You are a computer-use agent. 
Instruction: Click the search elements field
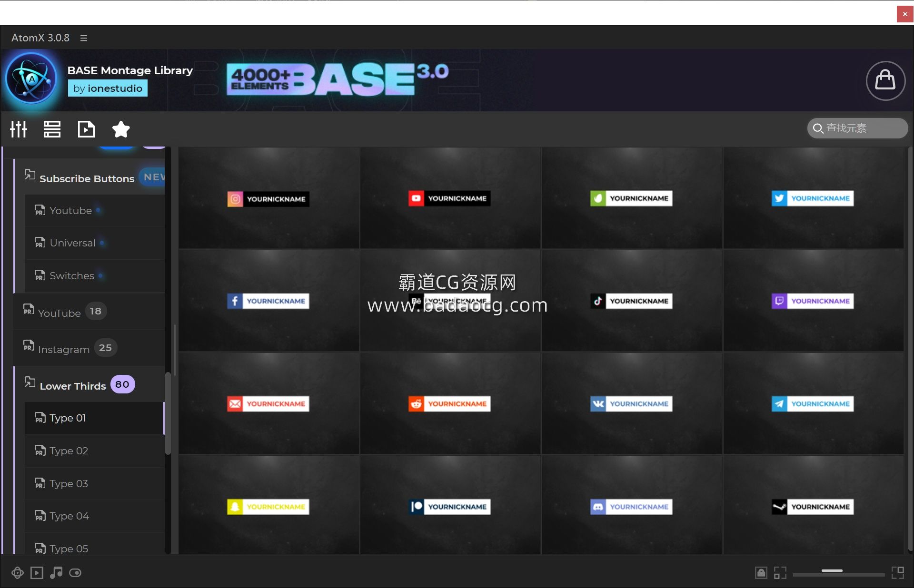pos(857,128)
